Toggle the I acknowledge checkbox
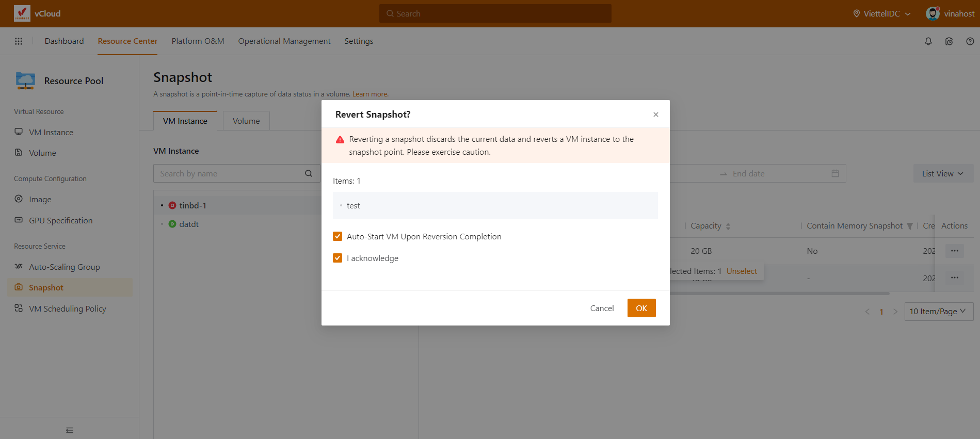The width and height of the screenshot is (980, 439). (x=338, y=258)
